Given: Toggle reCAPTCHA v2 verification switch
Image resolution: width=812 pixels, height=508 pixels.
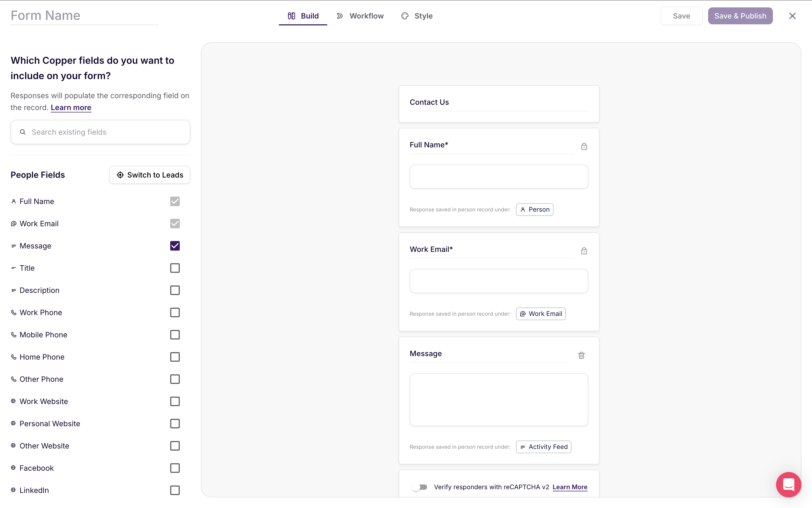Looking at the screenshot, I should pos(419,487).
